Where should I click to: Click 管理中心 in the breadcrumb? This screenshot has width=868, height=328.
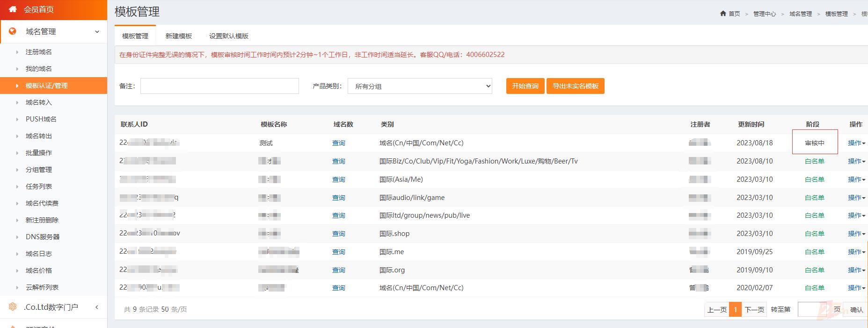[764, 14]
